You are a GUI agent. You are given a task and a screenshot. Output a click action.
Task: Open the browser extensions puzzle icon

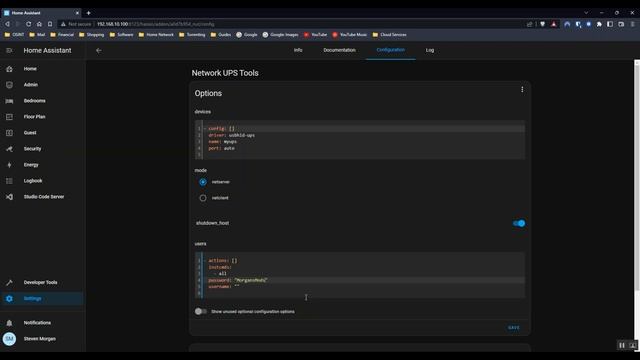tap(599, 24)
